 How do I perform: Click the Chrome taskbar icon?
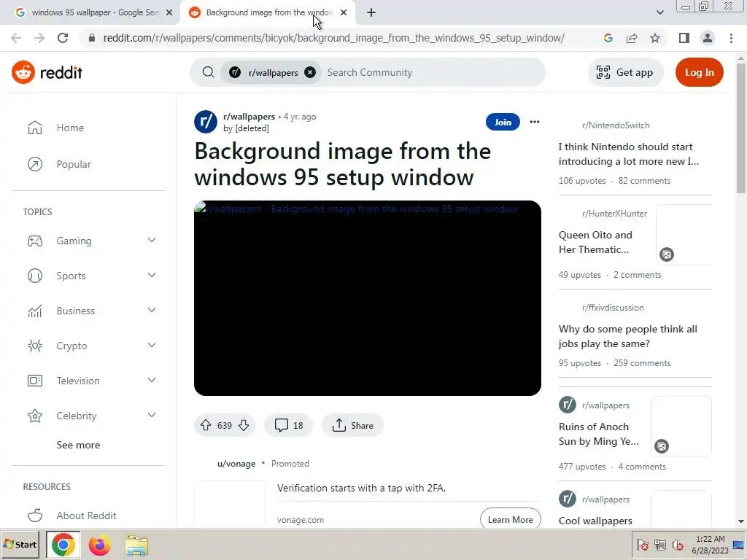coord(63,545)
